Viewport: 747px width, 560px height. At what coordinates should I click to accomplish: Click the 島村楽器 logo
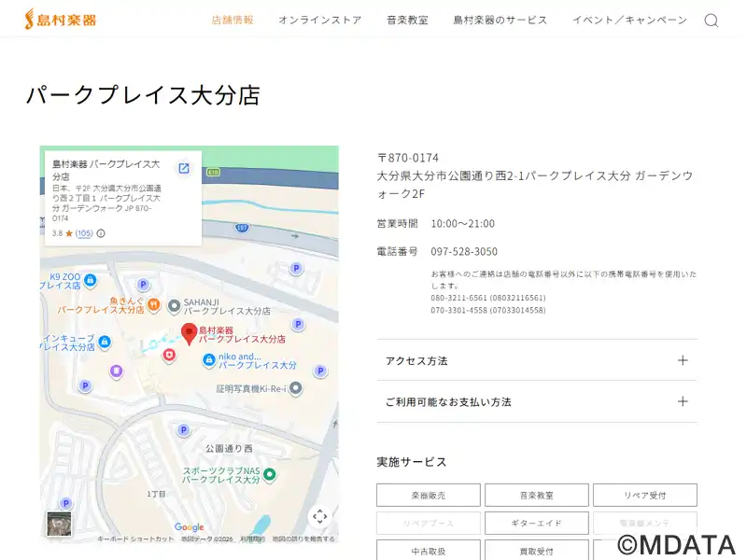(61, 20)
